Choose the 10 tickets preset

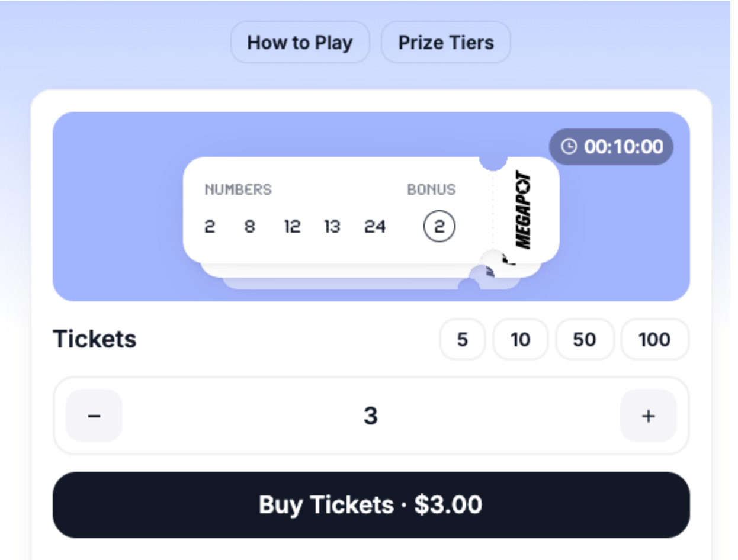click(x=520, y=340)
